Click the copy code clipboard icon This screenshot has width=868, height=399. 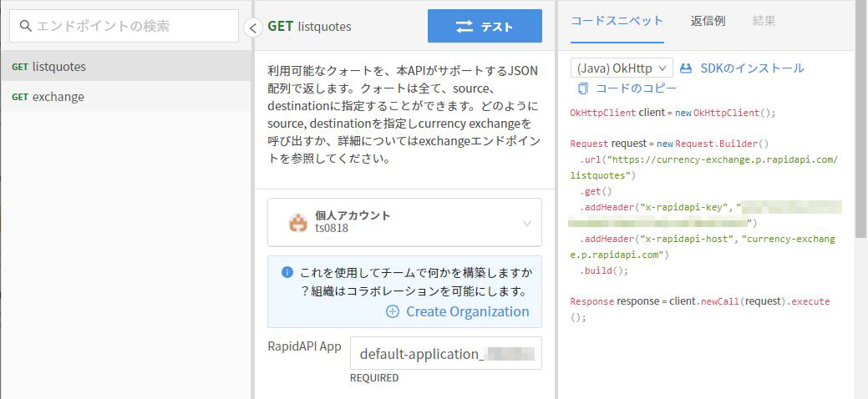tap(583, 88)
